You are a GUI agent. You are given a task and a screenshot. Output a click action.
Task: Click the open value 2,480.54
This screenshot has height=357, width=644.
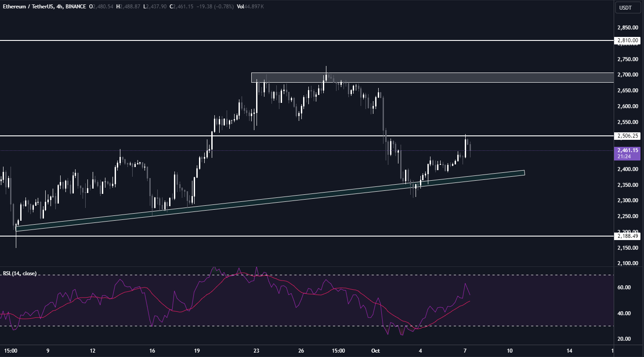point(103,7)
